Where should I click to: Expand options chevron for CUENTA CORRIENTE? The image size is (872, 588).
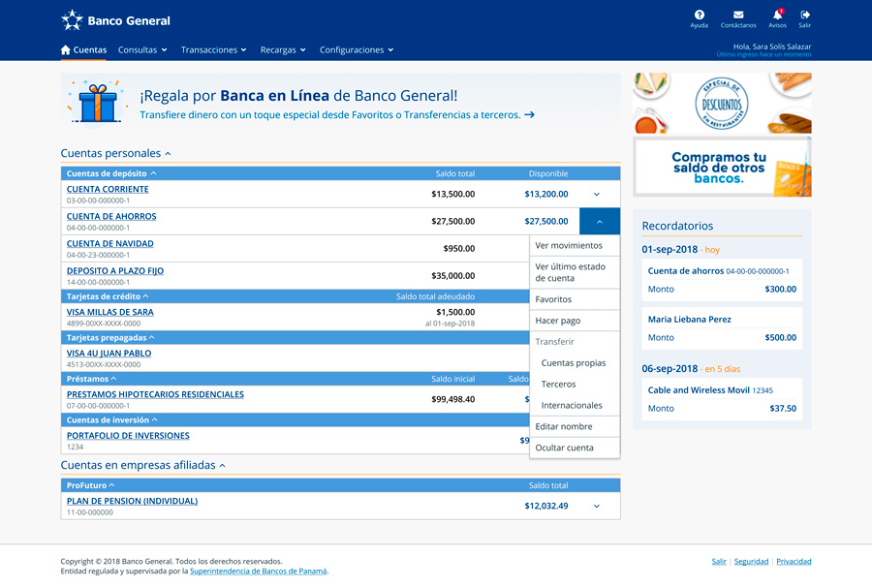597,195
